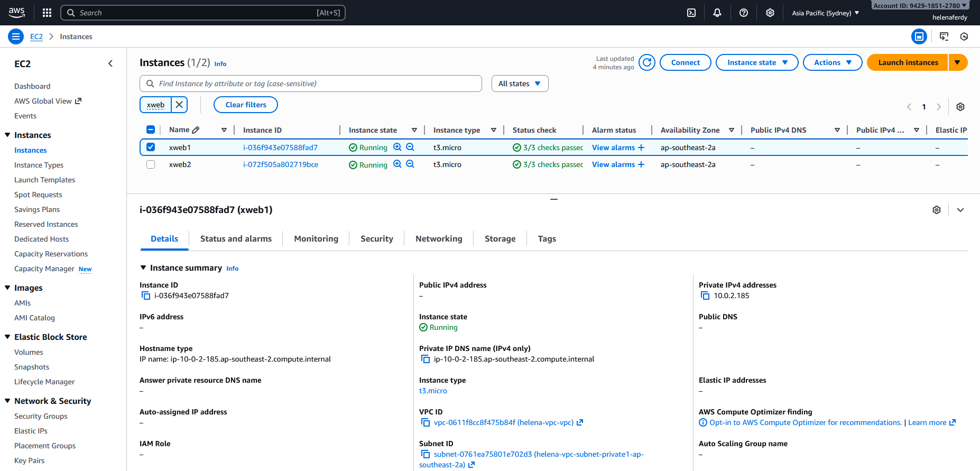
Task: Uncheck the xweb1 instance checkbox
Action: [151, 147]
